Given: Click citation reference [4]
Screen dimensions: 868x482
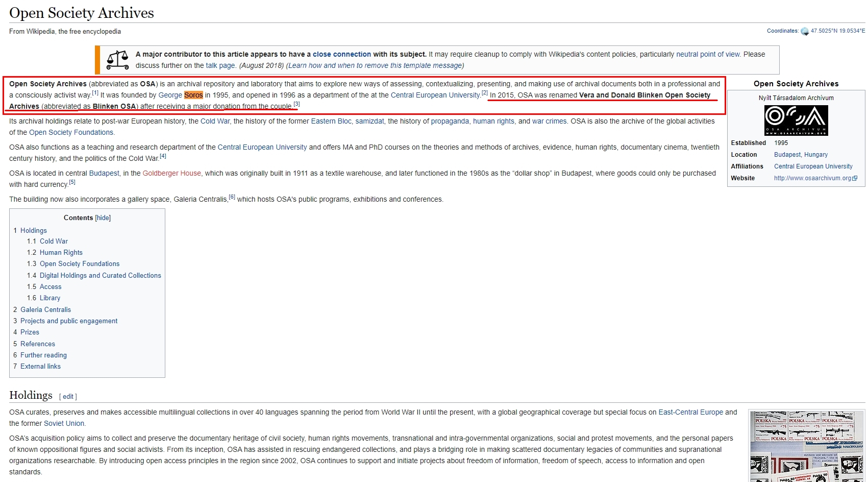Looking at the screenshot, I should [163, 156].
